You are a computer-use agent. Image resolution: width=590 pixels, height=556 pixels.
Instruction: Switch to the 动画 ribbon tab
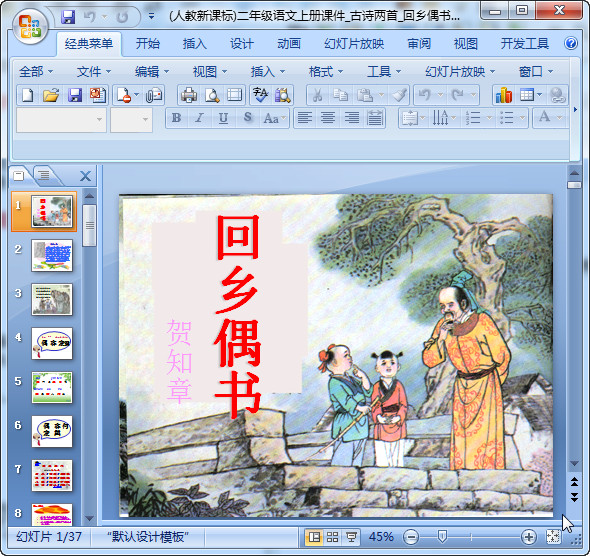tap(289, 44)
